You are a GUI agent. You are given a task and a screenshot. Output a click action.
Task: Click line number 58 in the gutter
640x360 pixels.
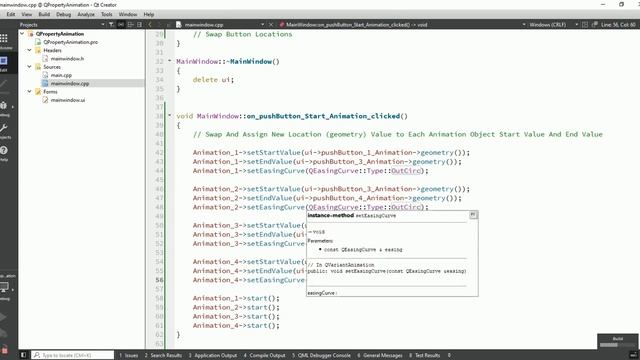(159, 298)
